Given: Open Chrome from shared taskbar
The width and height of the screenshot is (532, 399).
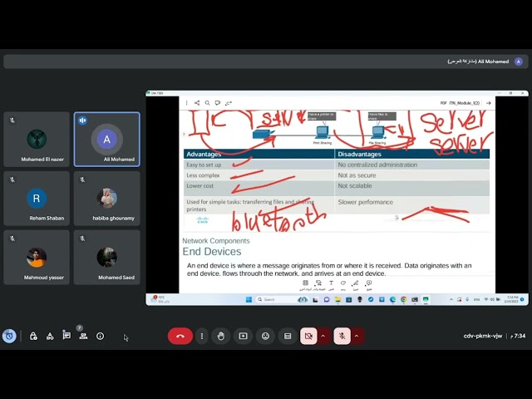Looking at the screenshot, I should (x=404, y=299).
